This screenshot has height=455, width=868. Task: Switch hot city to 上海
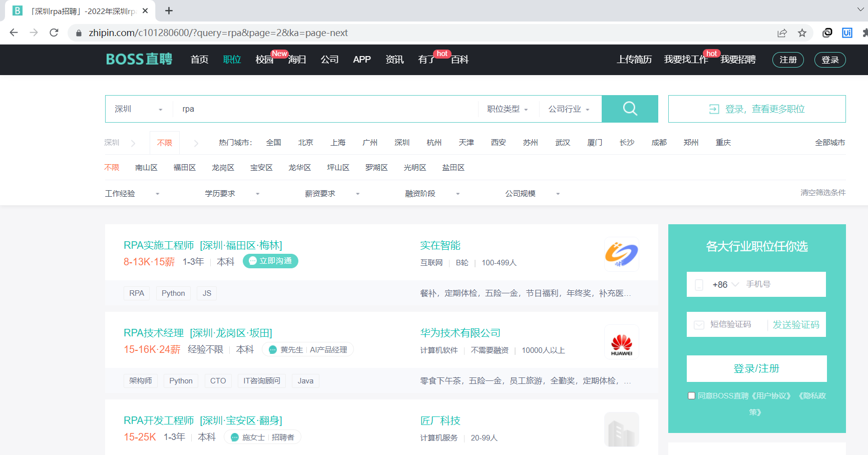pos(338,143)
